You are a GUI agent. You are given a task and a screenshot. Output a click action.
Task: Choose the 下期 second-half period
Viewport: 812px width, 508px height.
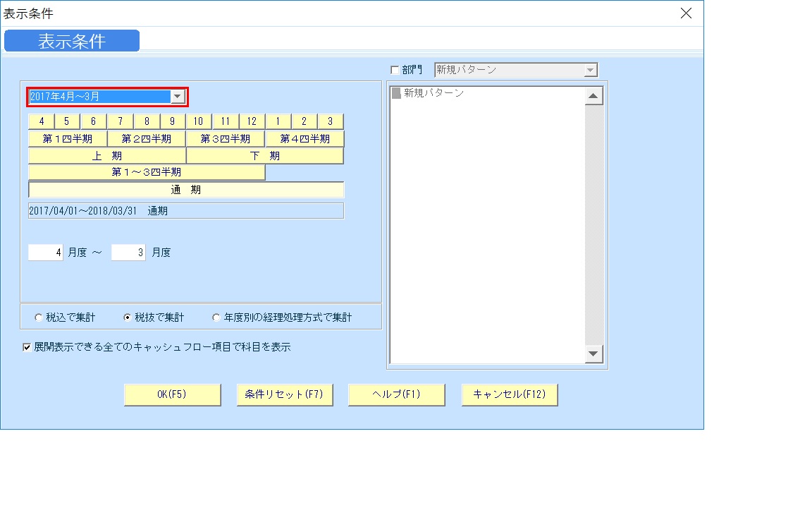point(264,155)
